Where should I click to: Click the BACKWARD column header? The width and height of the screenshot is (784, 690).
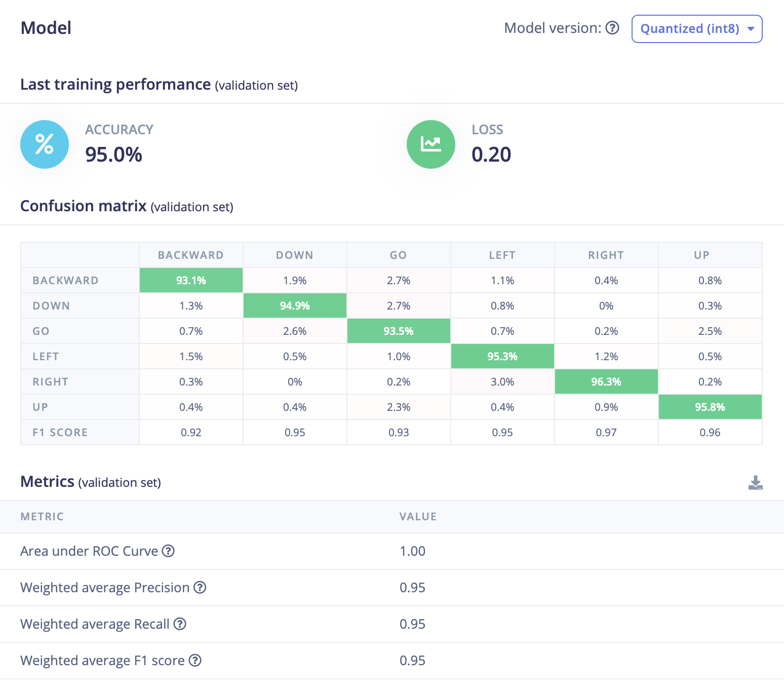tap(191, 255)
